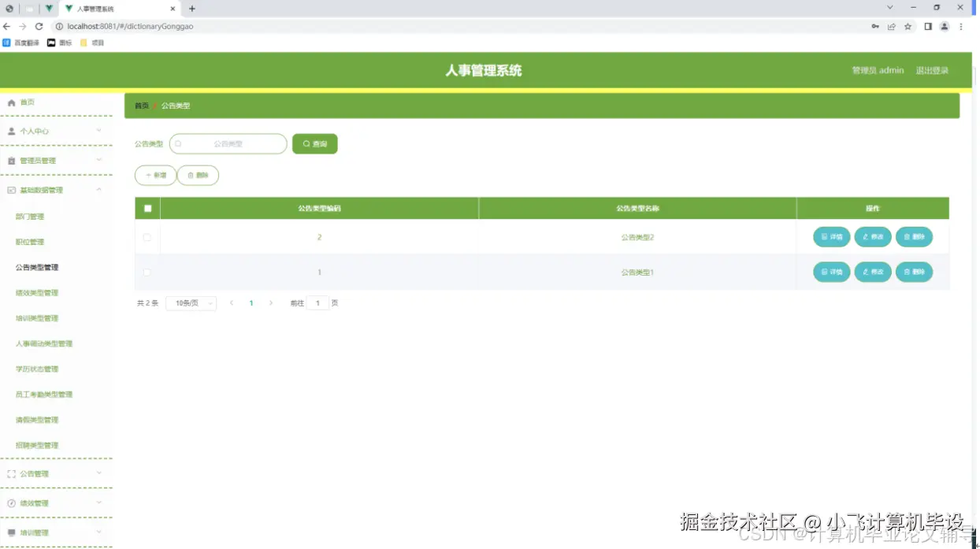Click the browser forward arrow
The height and width of the screenshot is (549, 980).
pyautogui.click(x=23, y=26)
